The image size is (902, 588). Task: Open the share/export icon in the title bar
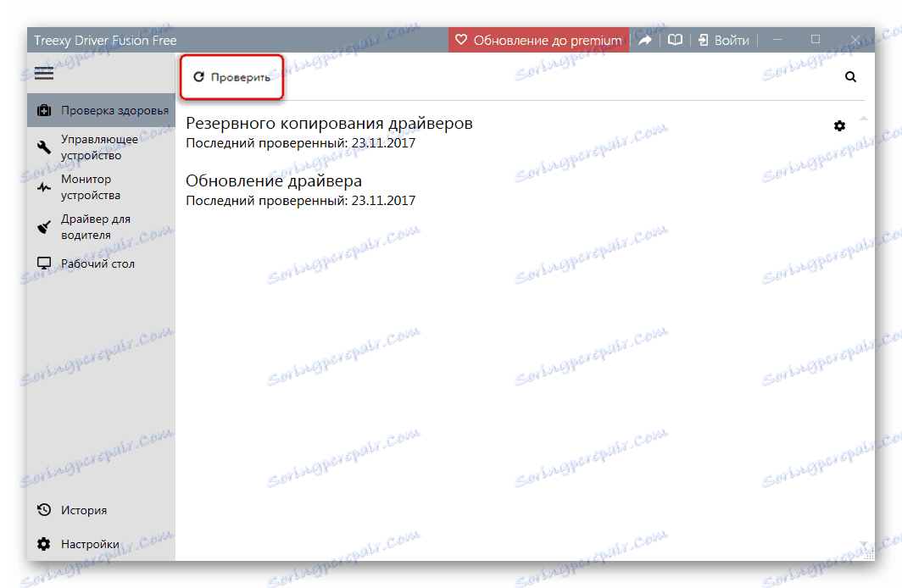click(x=645, y=39)
